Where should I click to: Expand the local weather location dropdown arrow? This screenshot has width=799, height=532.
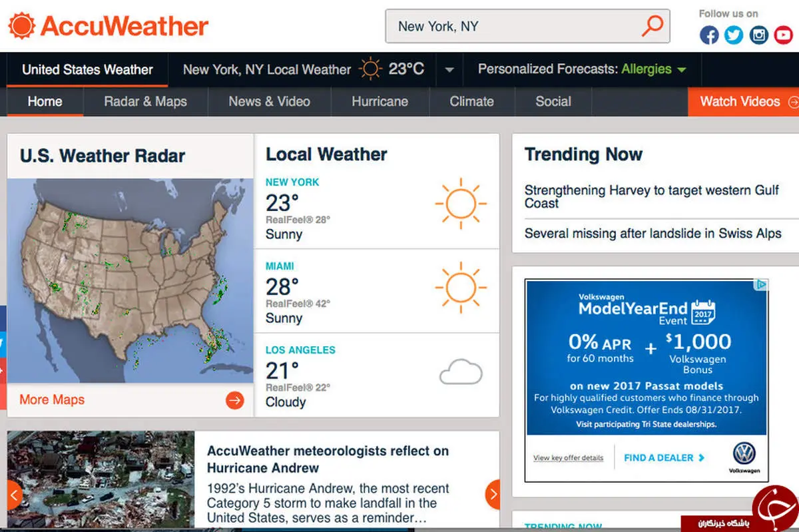point(449,70)
